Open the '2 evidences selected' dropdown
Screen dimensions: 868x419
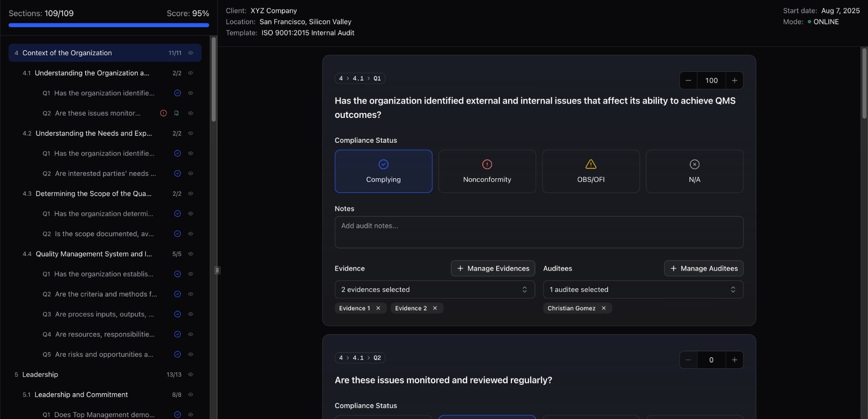click(x=434, y=290)
